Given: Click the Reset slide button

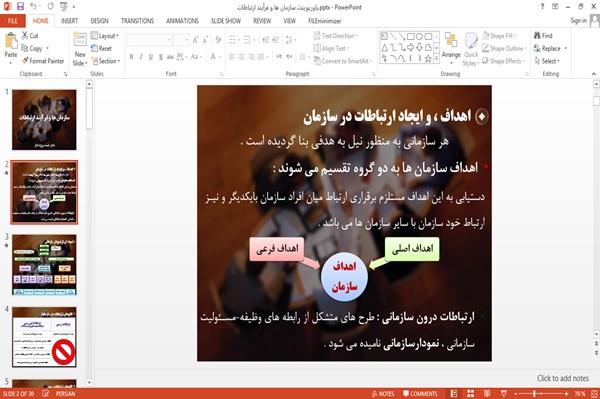Looking at the screenshot, I should point(101,48).
